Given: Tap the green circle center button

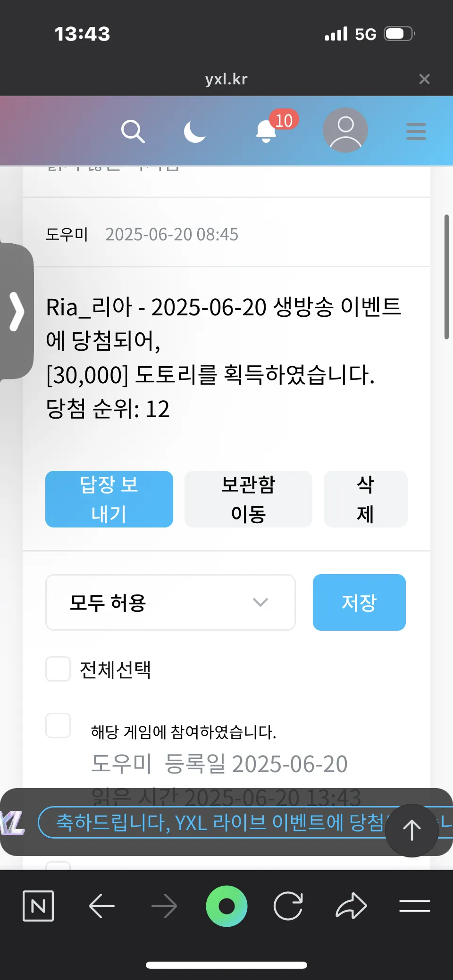Looking at the screenshot, I should click(226, 906).
